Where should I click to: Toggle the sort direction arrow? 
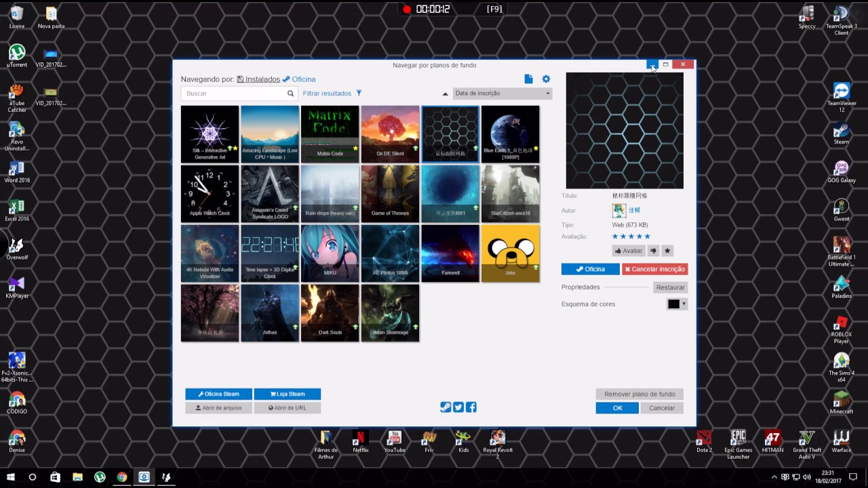pos(446,94)
